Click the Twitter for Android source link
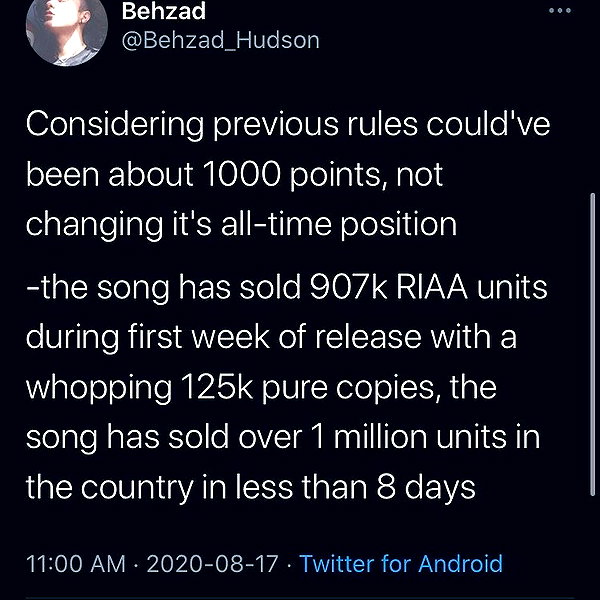 coord(401,564)
